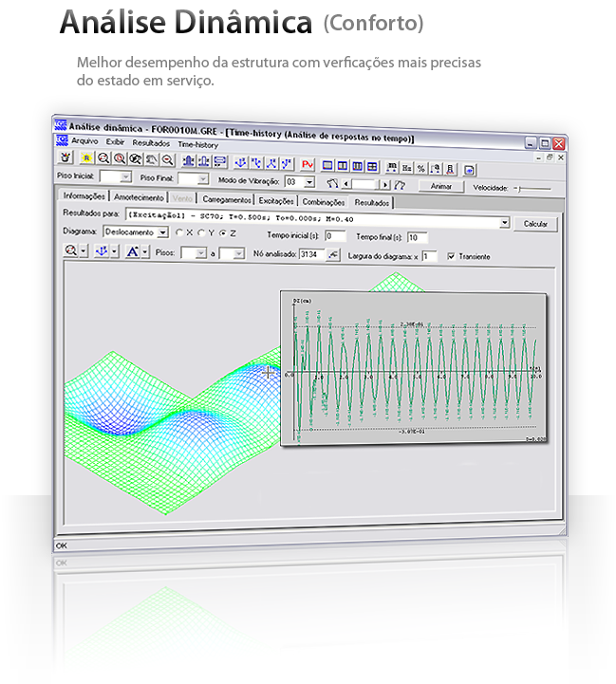Expand the Modo de Vibração dropdown
This screenshot has width=616, height=684.
[309, 182]
